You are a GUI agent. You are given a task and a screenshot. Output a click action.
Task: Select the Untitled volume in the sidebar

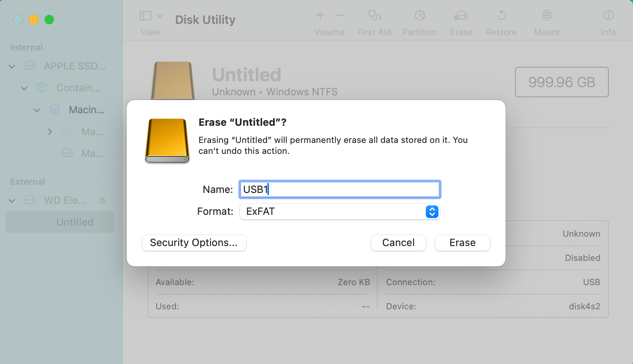(74, 222)
